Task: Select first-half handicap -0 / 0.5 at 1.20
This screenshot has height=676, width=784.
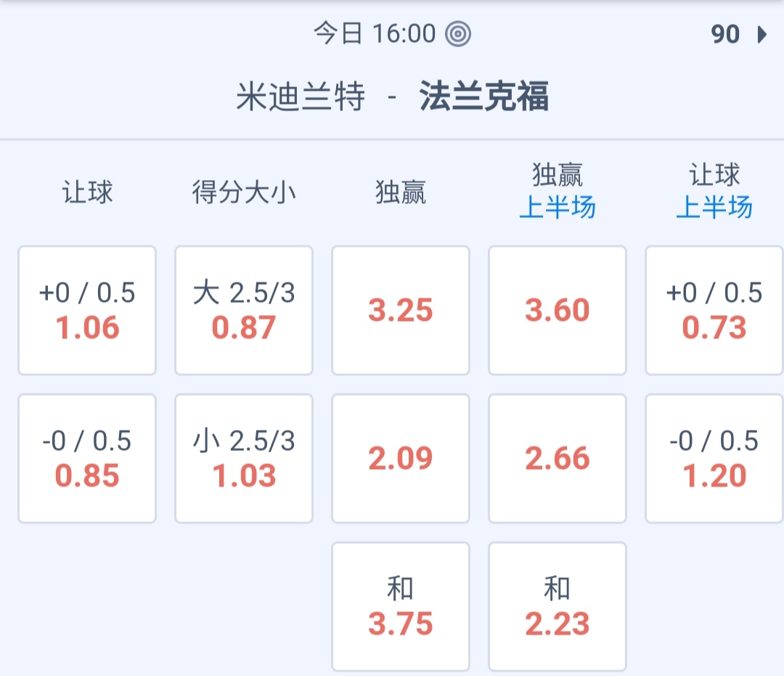Action: tap(714, 458)
